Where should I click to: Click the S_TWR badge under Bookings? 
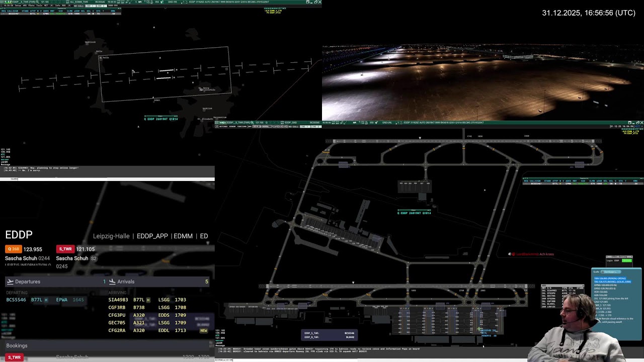(14, 357)
